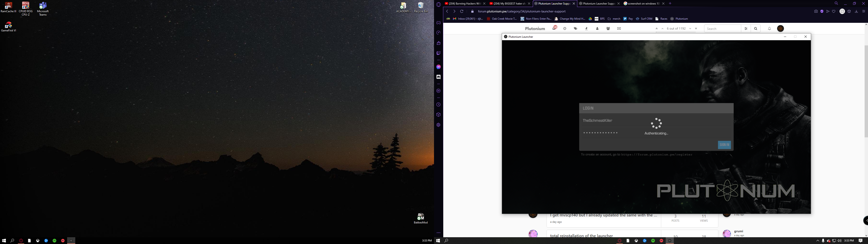Open the Microsoft Teams desktop icon

click(43, 9)
